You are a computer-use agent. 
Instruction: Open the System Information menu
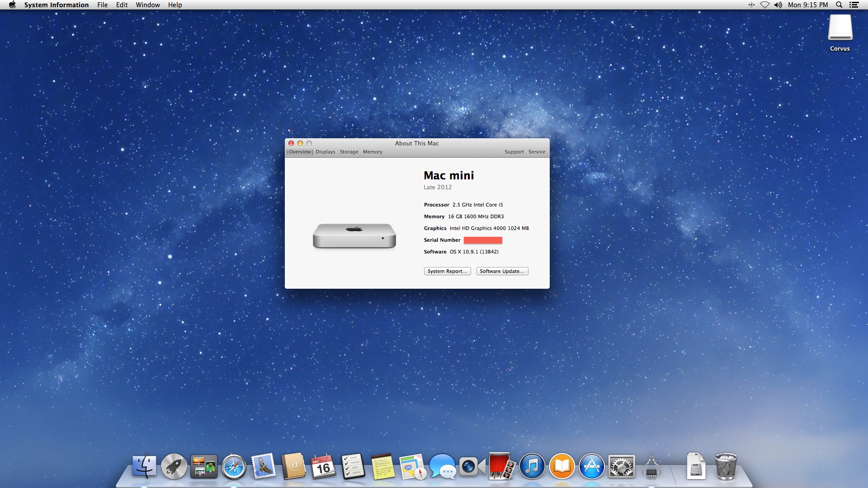click(x=57, y=5)
